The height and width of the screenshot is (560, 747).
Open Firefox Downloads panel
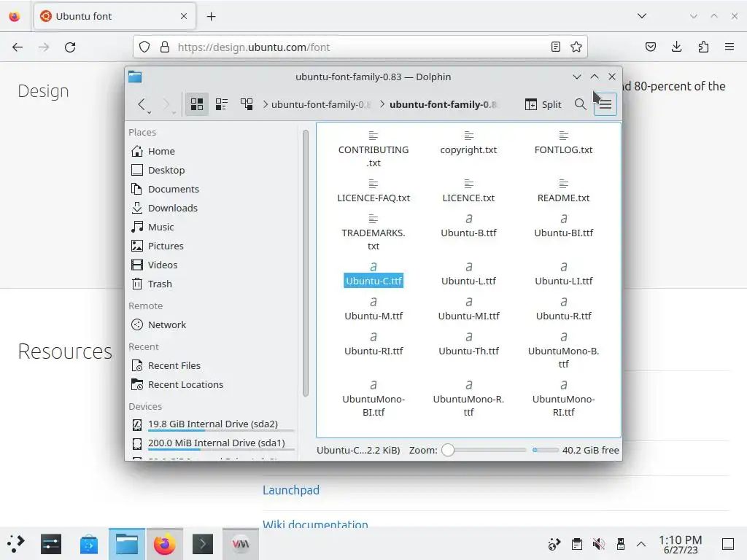676,47
